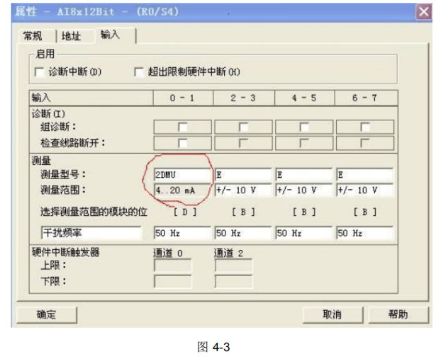Select the 50 Hz frequency for channels 0-1
This screenshot has height=362, width=444.
pos(183,233)
